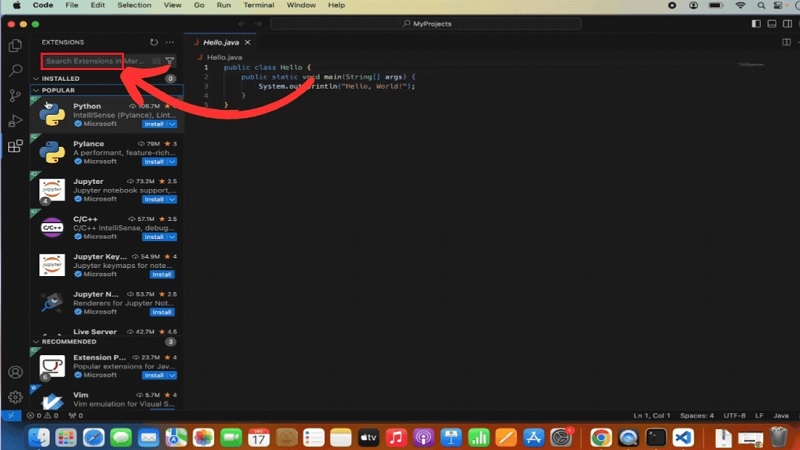The height and width of the screenshot is (450, 800).
Task: Open the Manage gear icon
Action: (15, 397)
